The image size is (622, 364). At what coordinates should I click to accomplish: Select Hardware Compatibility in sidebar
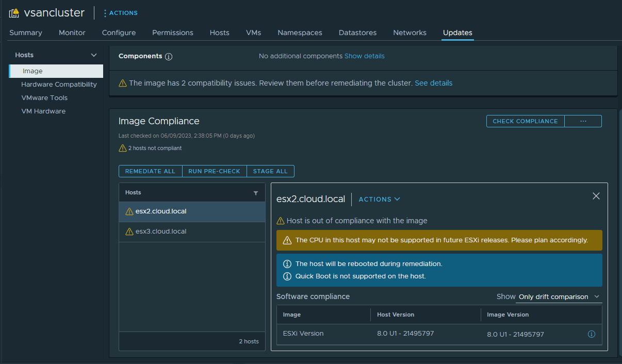coord(59,84)
